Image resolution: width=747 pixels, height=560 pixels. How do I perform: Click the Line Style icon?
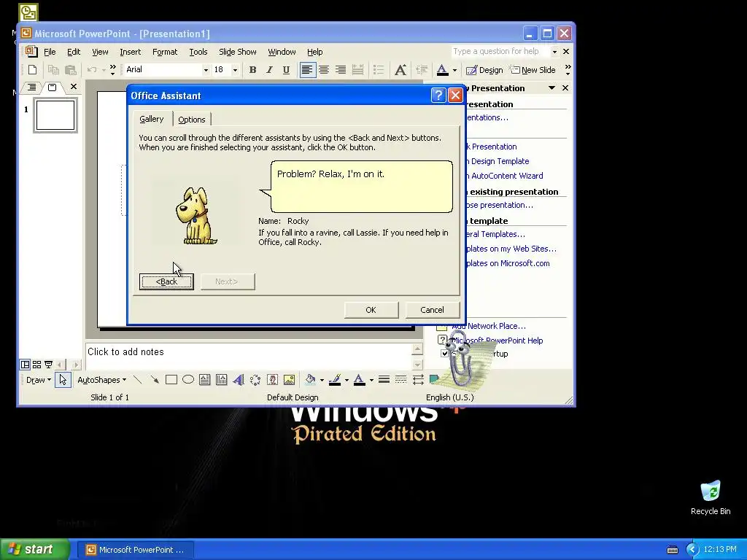click(x=384, y=379)
